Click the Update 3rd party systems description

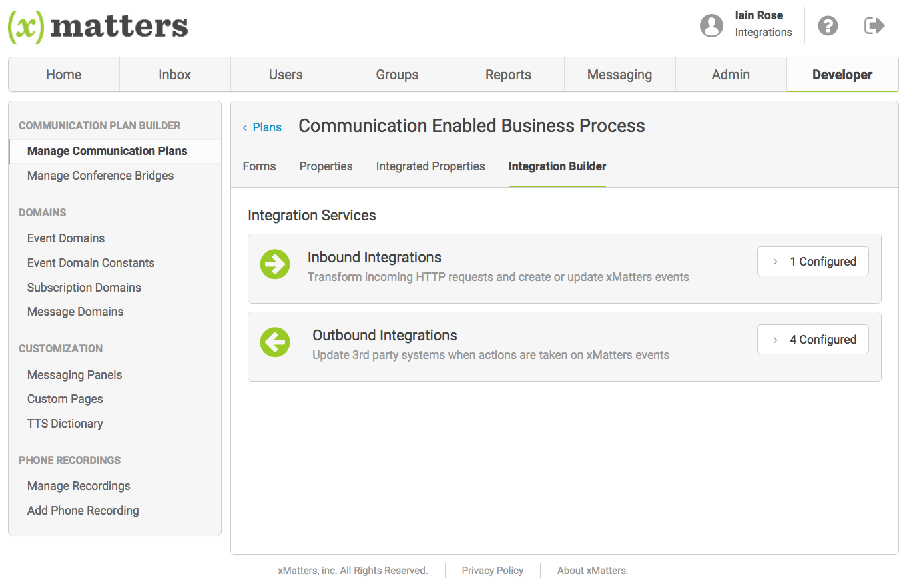tap(491, 355)
